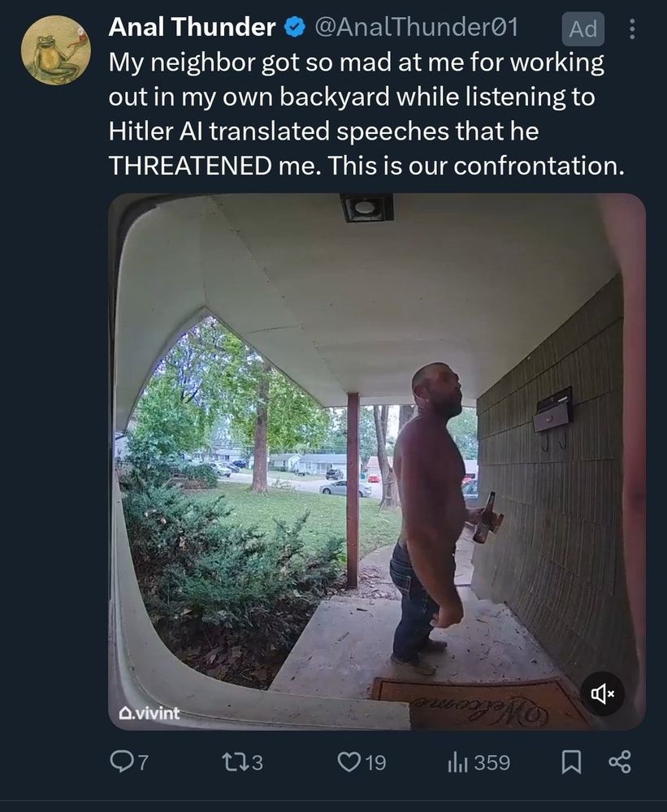Viewport: 667px width, 812px height.
Task: Click the vivint watermark on video
Action: [149, 713]
